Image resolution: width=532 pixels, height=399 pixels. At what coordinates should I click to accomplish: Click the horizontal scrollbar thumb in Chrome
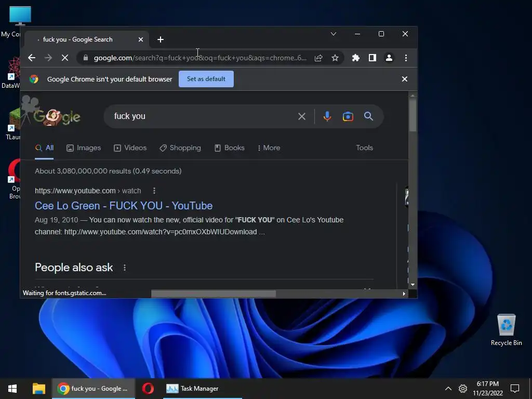(x=214, y=294)
